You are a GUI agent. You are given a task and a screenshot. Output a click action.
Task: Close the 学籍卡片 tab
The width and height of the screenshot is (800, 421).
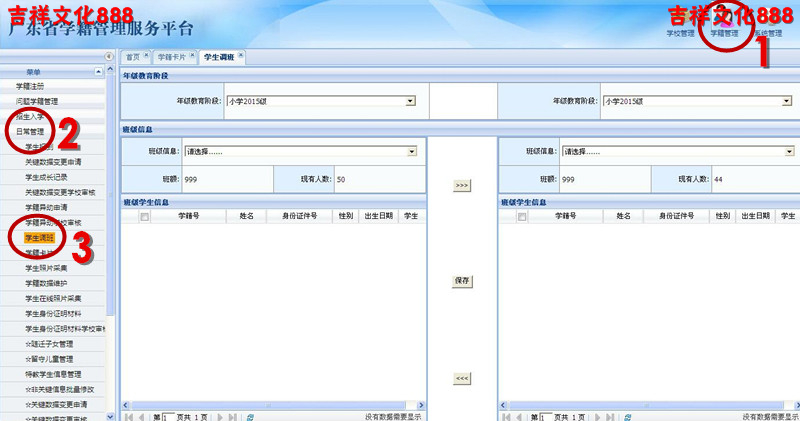192,55
